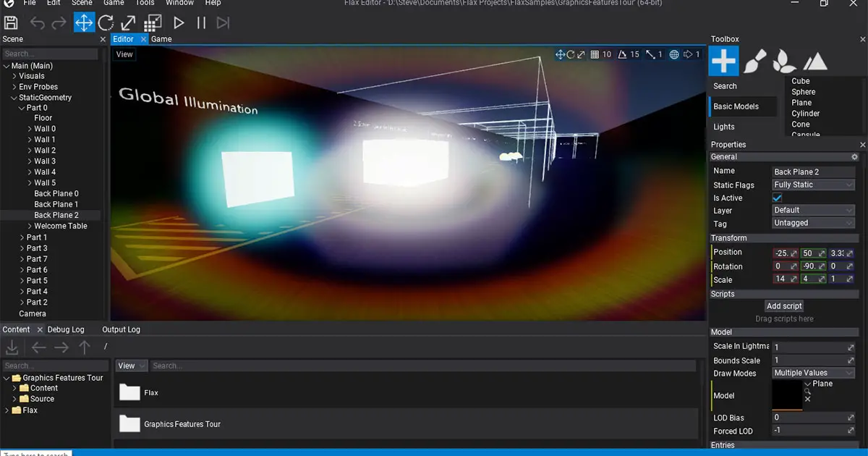Toggle world transform space globe icon
Screen dimensions: 868x456
674,54
